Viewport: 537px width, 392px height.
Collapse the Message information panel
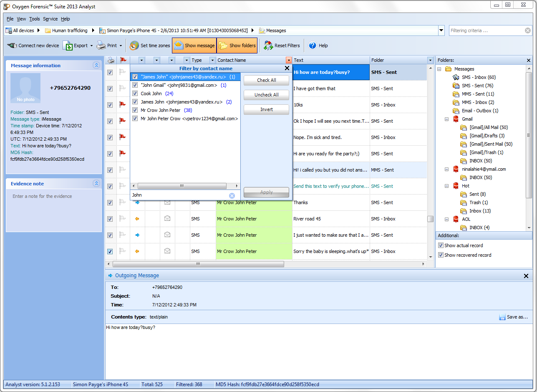[x=96, y=65]
